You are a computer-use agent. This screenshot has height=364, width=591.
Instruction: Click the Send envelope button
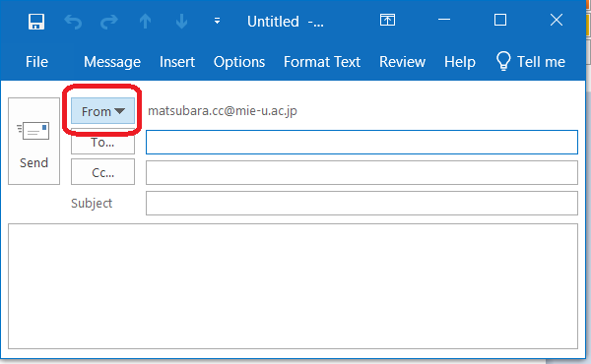tap(33, 141)
